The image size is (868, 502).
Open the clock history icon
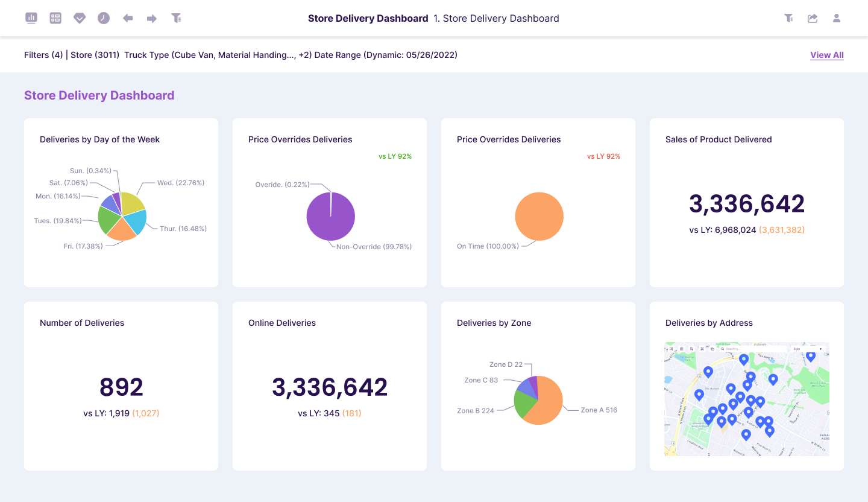(104, 18)
